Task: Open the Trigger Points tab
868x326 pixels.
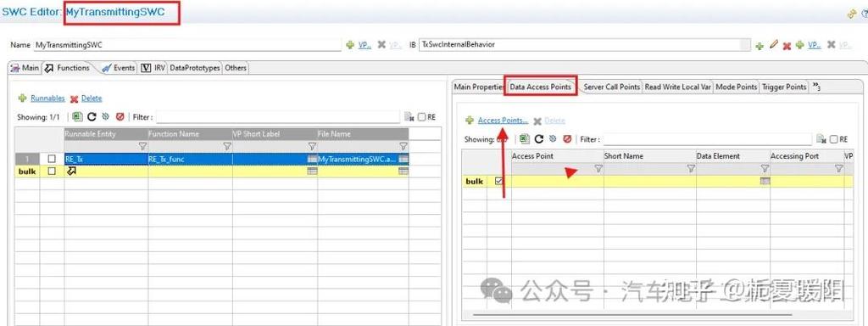Action: (784, 87)
